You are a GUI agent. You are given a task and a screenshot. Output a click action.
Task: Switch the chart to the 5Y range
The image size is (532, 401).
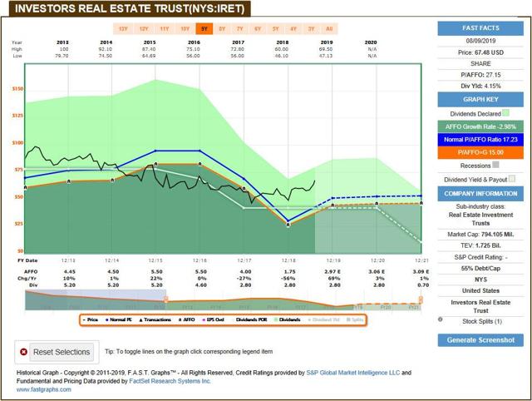[x=275, y=29]
